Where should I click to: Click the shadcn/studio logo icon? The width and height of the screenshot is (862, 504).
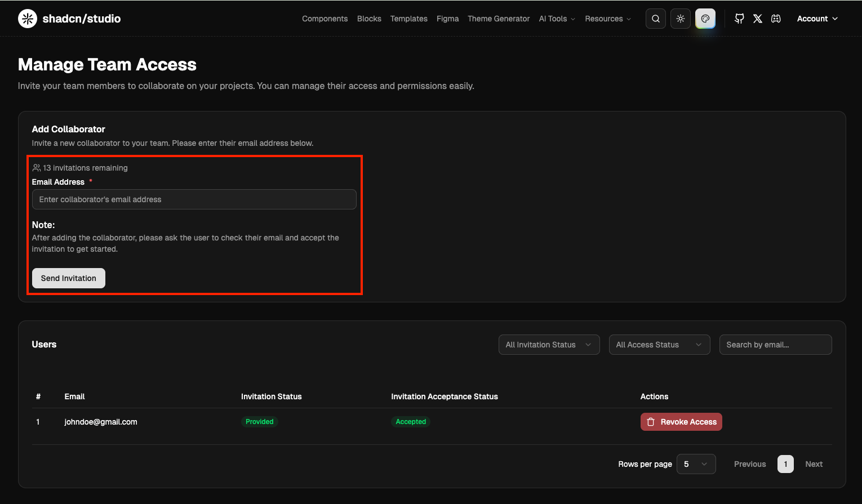pos(28,19)
